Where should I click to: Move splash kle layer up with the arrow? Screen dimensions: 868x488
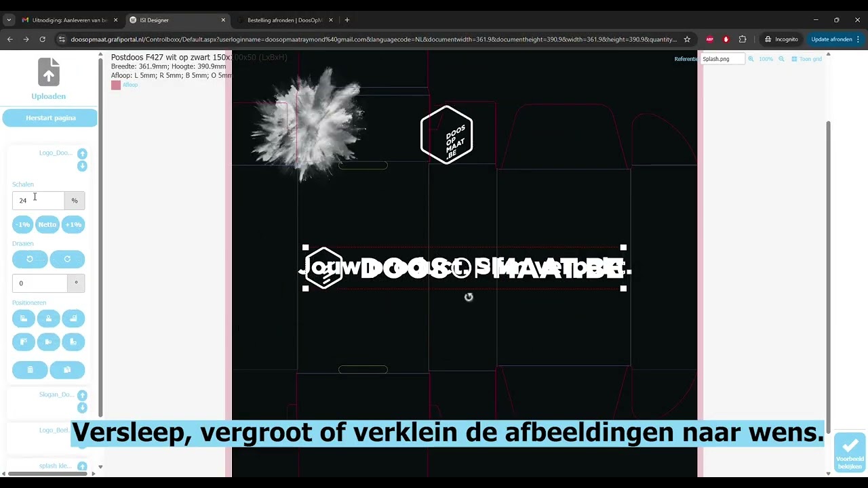point(82,466)
